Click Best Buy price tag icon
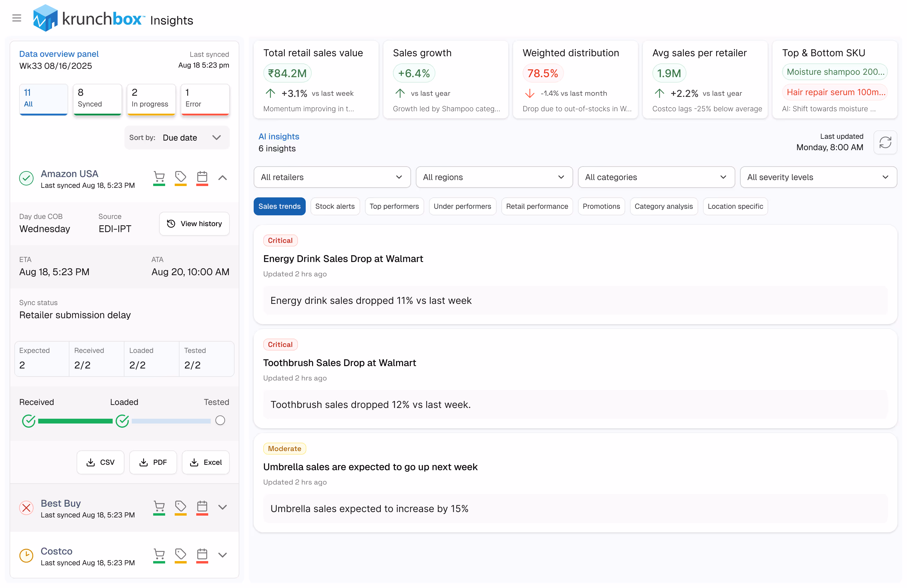The image size is (907, 588). click(180, 507)
